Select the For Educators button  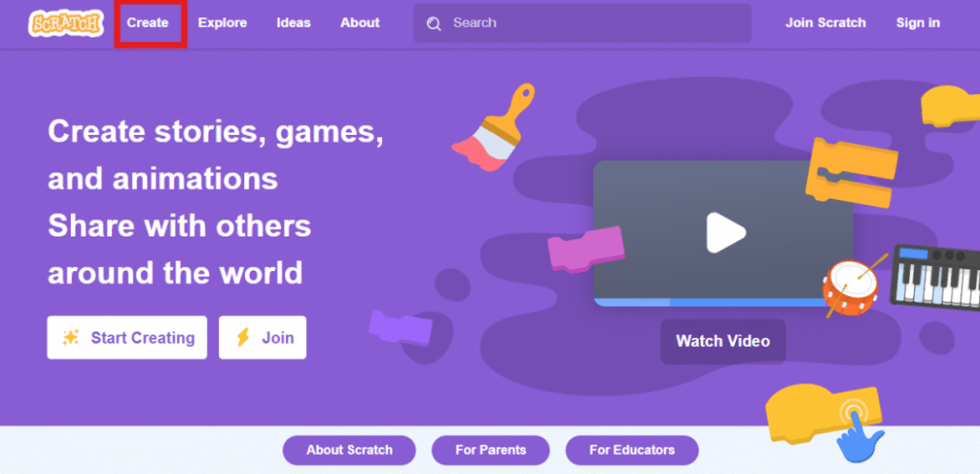tap(632, 450)
